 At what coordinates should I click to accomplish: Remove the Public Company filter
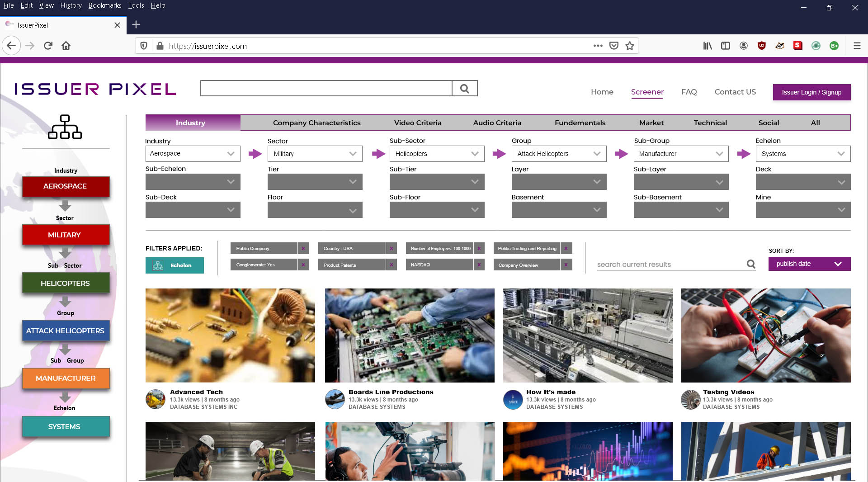pyautogui.click(x=303, y=248)
